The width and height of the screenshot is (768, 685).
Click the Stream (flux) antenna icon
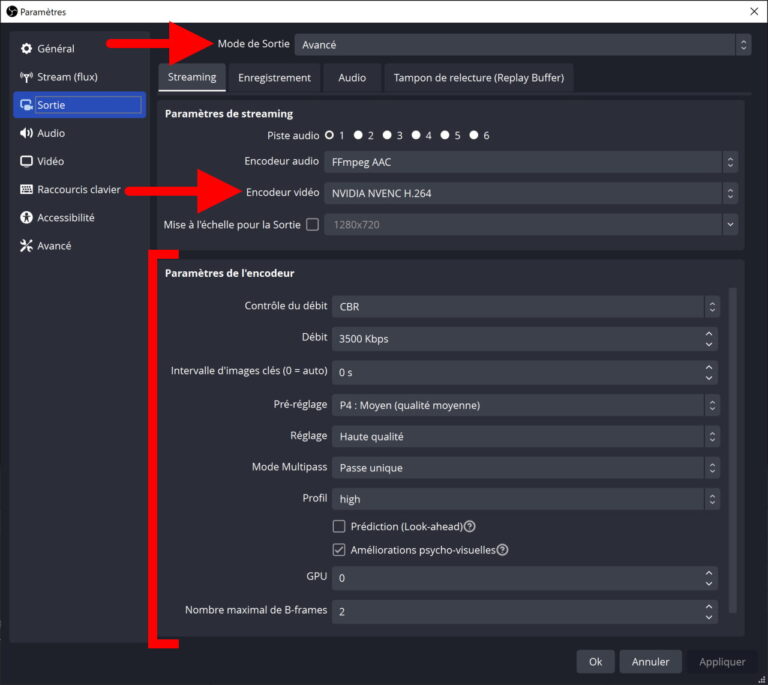pos(27,77)
